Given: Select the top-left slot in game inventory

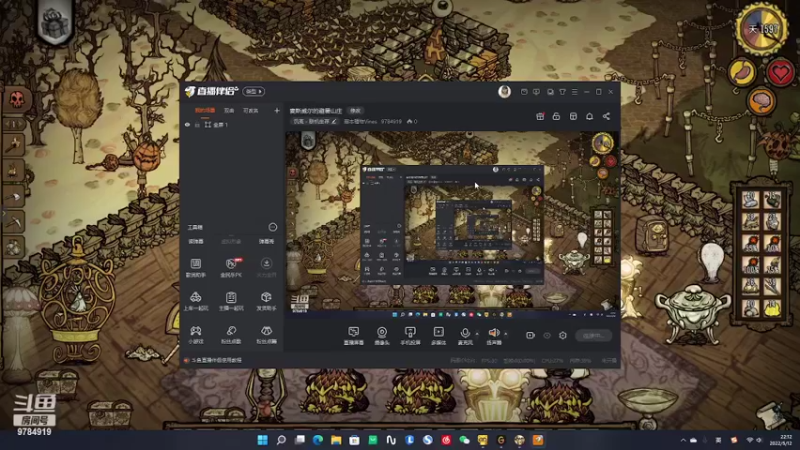Looking at the screenshot, I should point(751,199).
